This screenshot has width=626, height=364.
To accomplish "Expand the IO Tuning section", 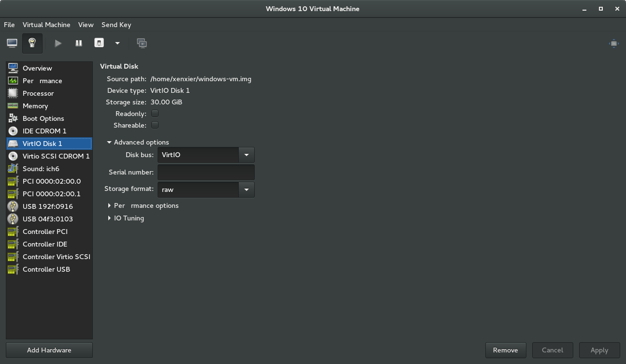I will point(126,218).
